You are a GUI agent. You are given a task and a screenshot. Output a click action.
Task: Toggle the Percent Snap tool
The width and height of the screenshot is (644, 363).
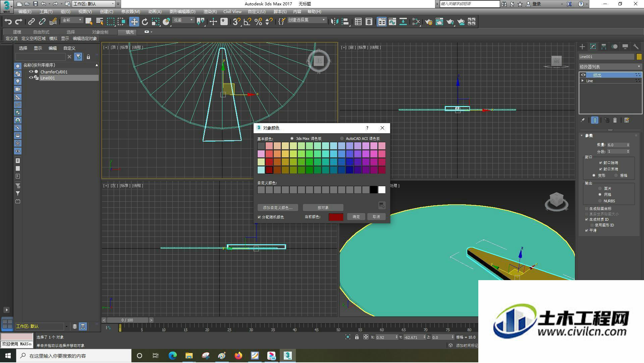pyautogui.click(x=258, y=22)
